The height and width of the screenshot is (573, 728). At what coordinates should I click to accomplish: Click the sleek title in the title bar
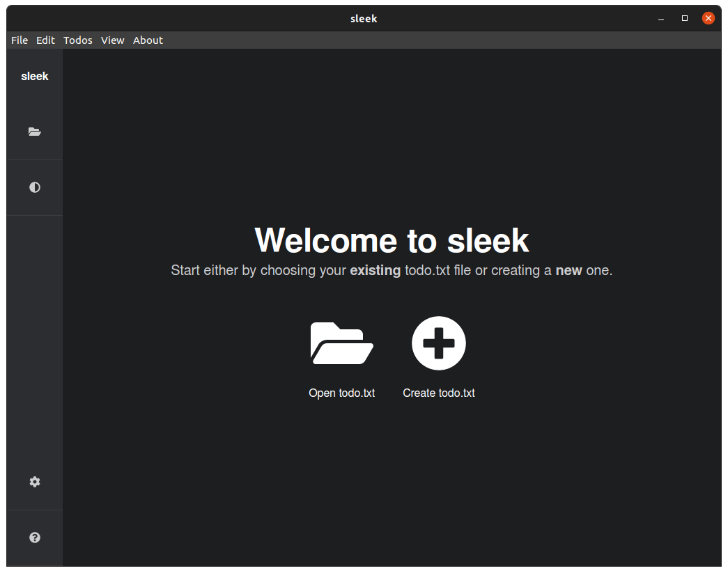pos(364,18)
